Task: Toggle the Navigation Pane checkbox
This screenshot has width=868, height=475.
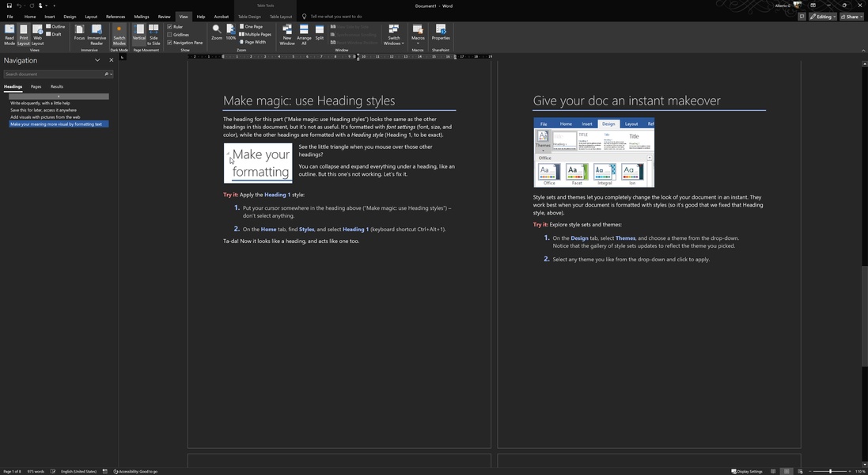Action: pos(170,43)
